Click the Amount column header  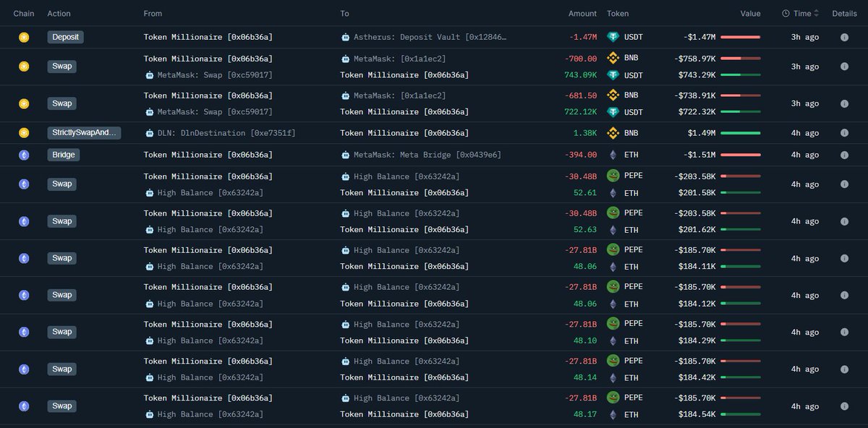(x=582, y=13)
